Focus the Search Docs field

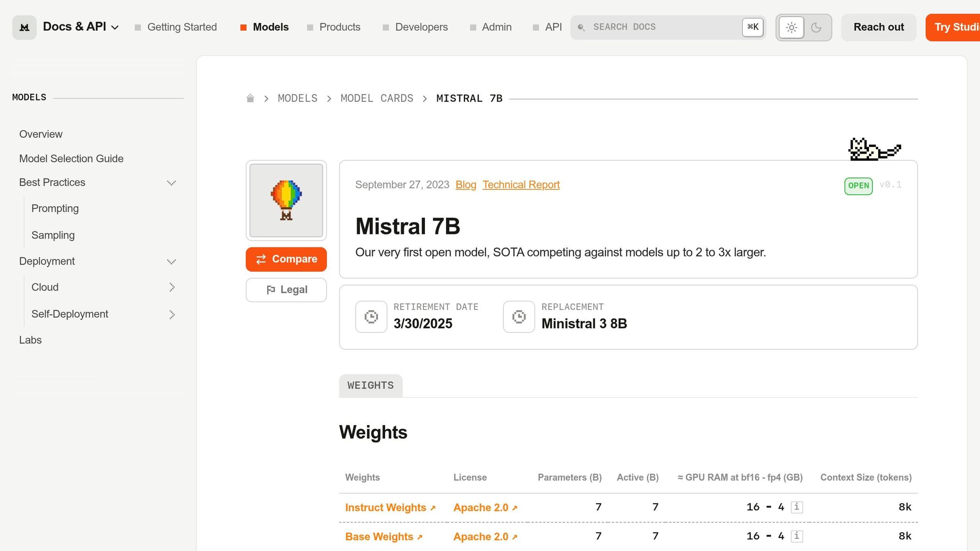pyautogui.click(x=668, y=27)
